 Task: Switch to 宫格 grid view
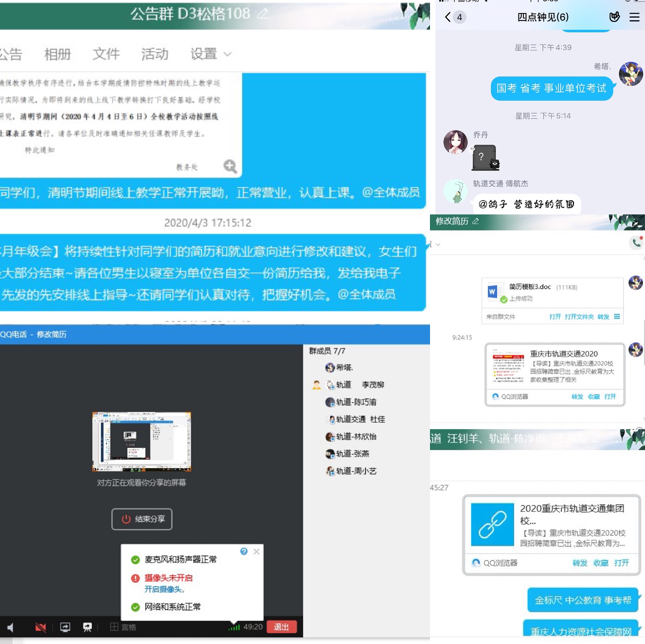[x=123, y=627]
